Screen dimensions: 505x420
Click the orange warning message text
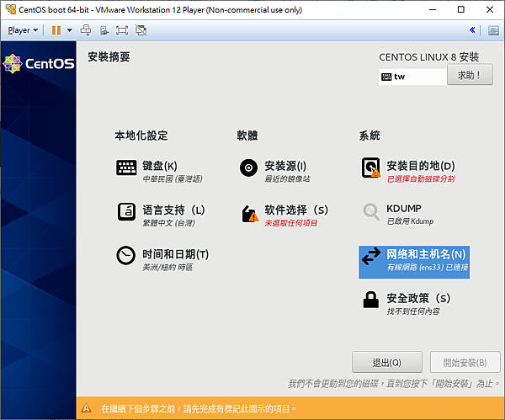[199, 409]
